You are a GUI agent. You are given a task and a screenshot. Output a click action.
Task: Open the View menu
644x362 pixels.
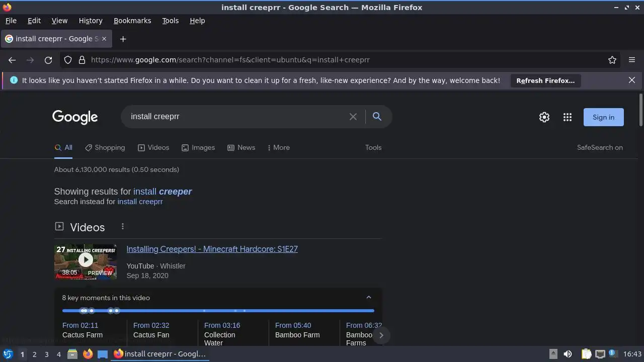pos(59,21)
